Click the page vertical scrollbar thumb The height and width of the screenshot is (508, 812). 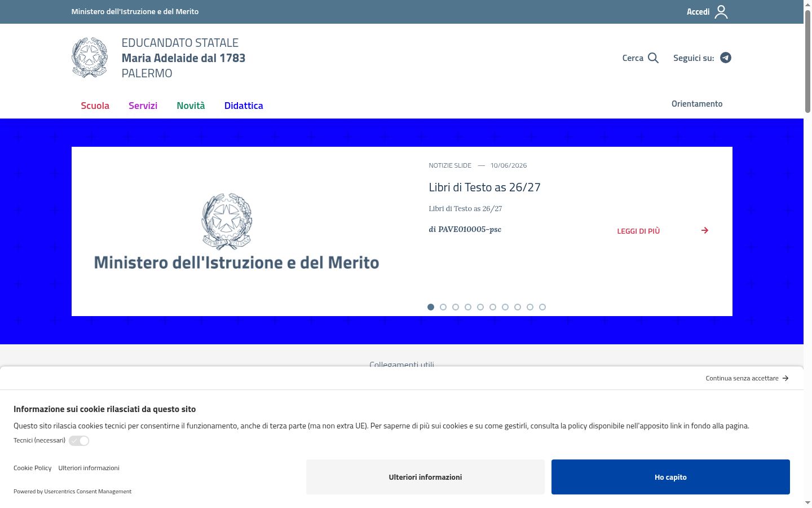coord(807,61)
